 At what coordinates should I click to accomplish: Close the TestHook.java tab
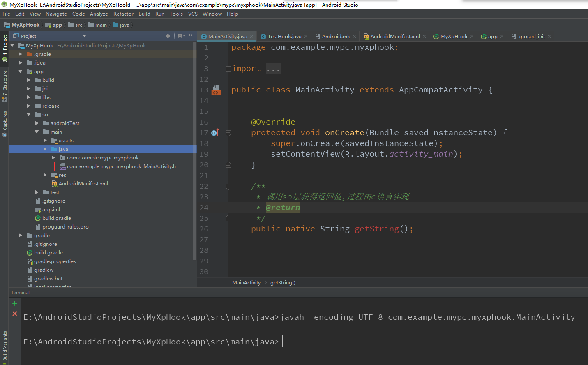click(x=306, y=37)
